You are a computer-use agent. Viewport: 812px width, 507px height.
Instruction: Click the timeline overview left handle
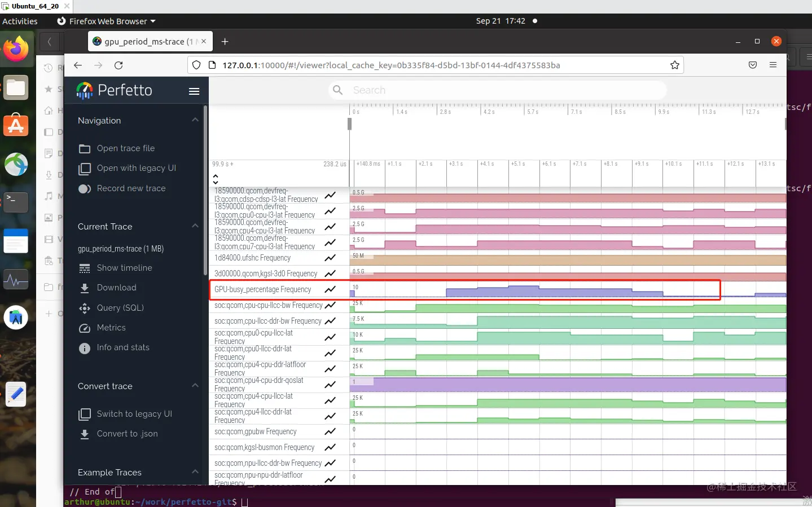pyautogui.click(x=349, y=124)
